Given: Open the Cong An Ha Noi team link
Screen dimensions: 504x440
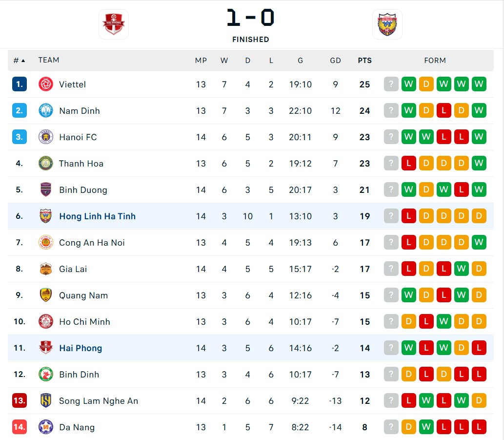Looking at the screenshot, I should 92,243.
